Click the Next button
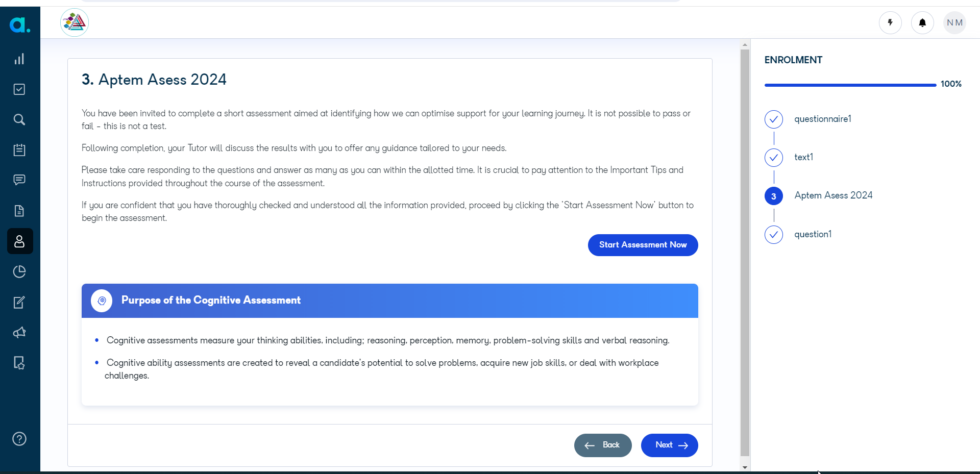The image size is (980, 474). point(670,445)
